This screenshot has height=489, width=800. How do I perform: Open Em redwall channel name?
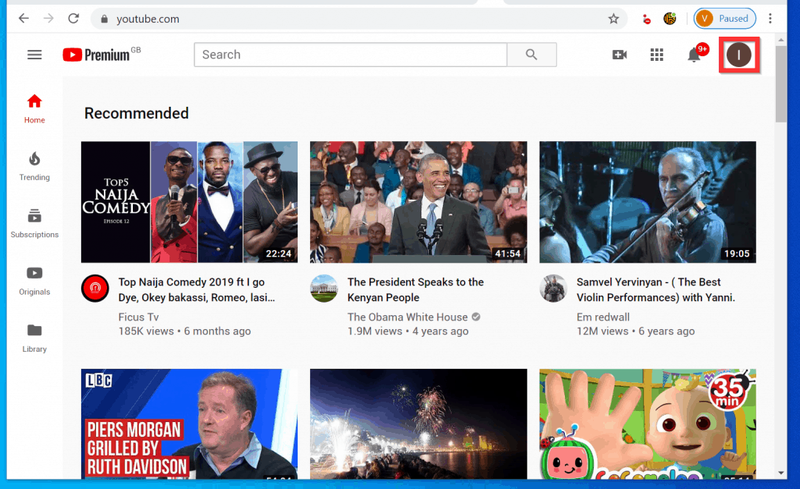[603, 317]
